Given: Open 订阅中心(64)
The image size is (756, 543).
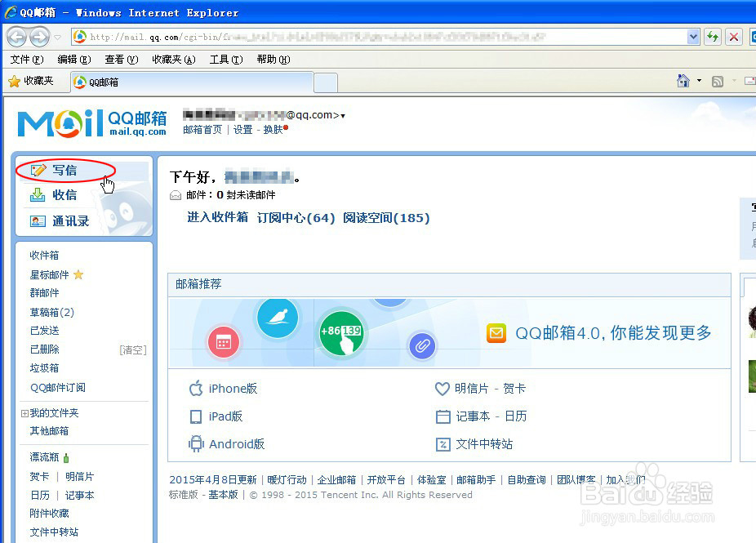Looking at the screenshot, I should coord(296,218).
